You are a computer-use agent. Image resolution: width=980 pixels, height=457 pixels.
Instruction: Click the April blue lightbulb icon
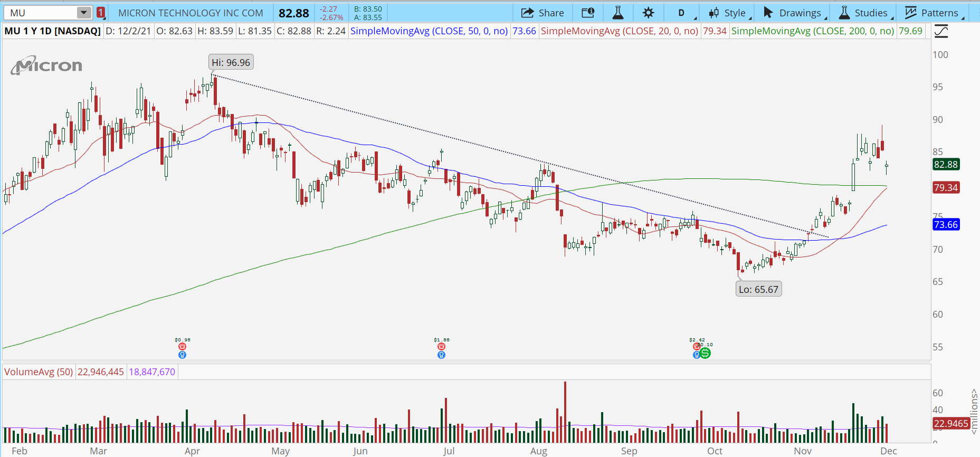tap(182, 355)
